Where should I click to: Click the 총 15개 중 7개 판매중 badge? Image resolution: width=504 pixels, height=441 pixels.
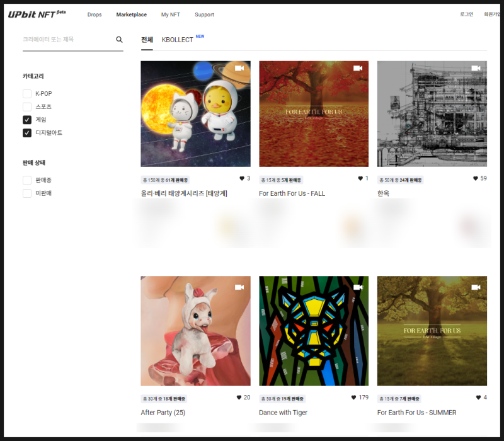pyautogui.click(x=399, y=399)
